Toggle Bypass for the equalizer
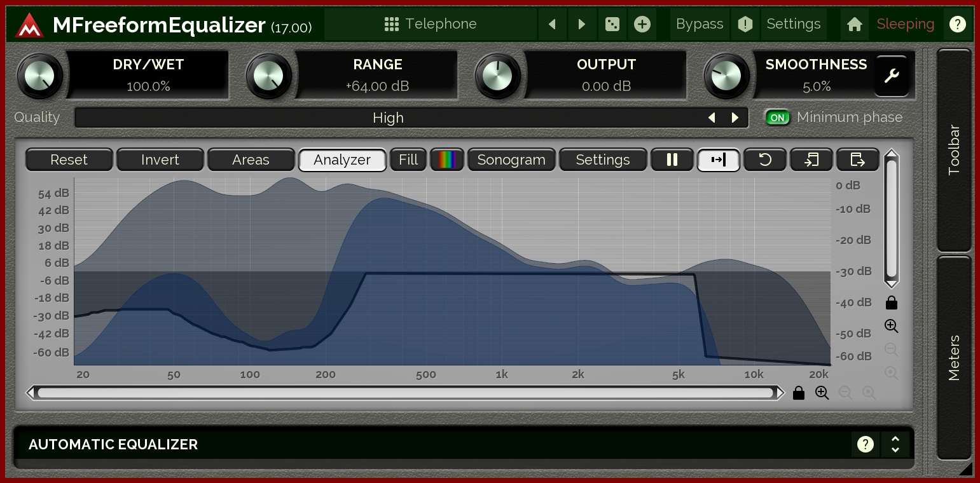 [x=699, y=24]
